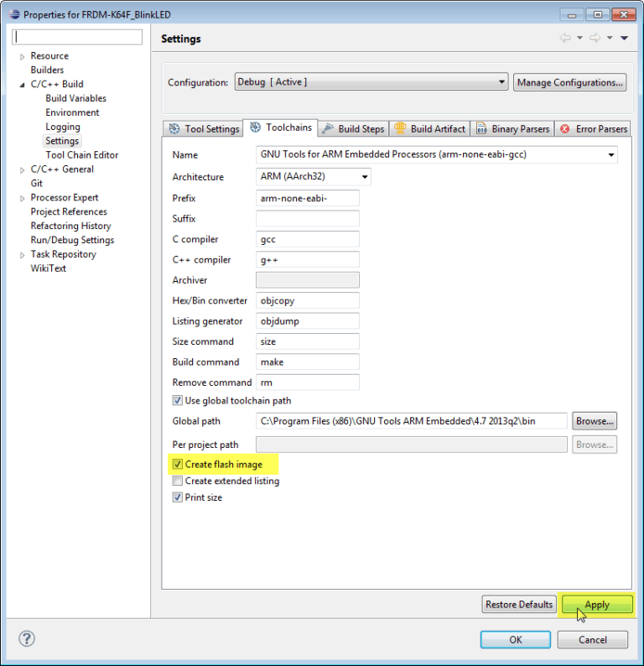Disable Create flash image checkbox

[x=178, y=464]
